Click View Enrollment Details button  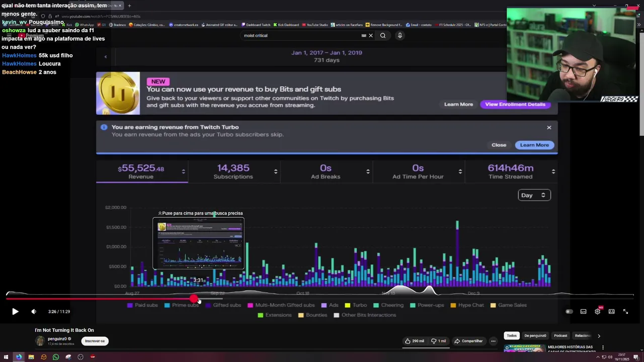515,105
